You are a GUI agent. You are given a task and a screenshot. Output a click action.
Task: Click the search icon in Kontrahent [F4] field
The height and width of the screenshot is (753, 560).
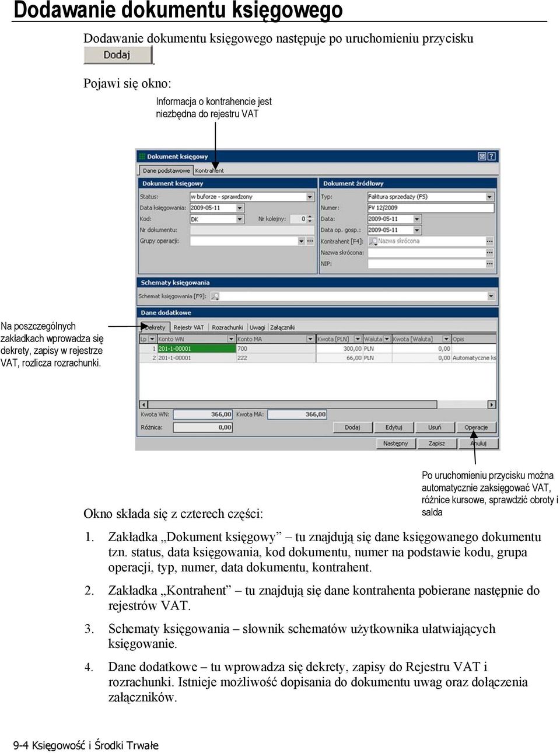point(373,241)
